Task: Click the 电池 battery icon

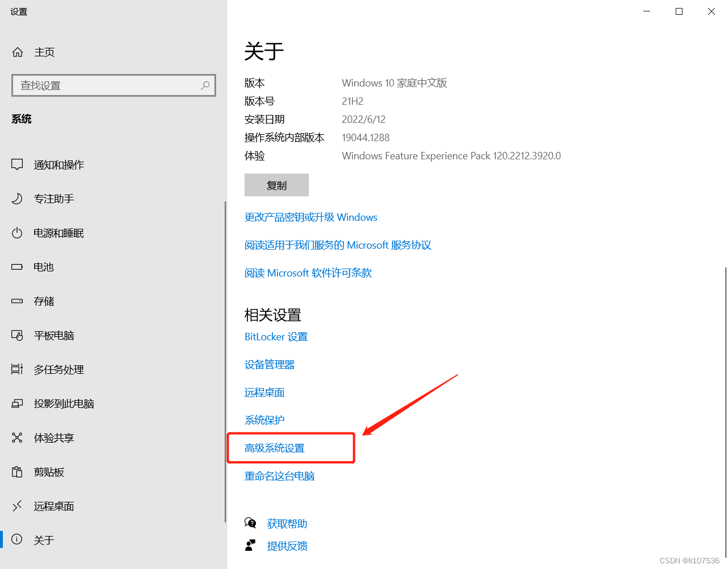Action: (17, 267)
